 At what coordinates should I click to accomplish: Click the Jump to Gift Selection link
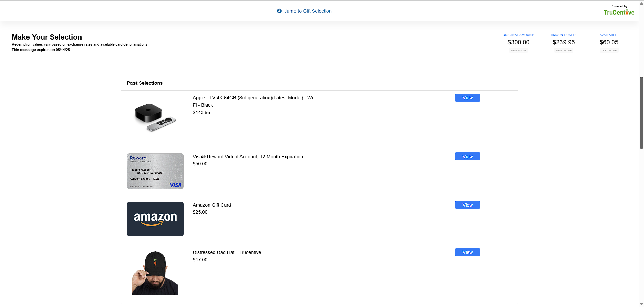pyautogui.click(x=308, y=11)
